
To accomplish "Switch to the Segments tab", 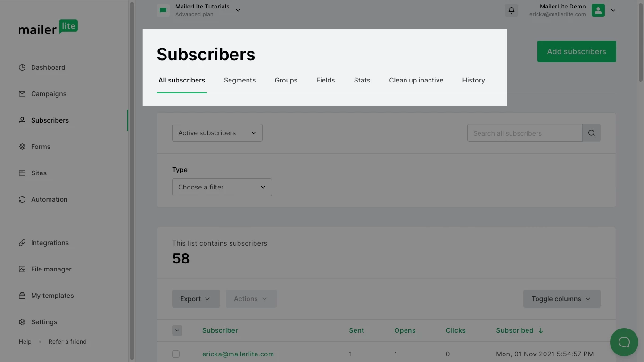I will point(239,81).
